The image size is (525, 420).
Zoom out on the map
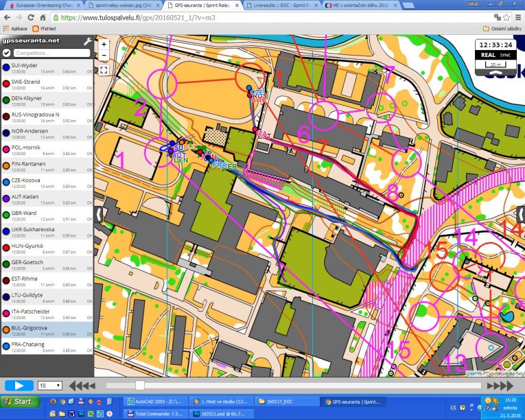pyautogui.click(x=104, y=56)
